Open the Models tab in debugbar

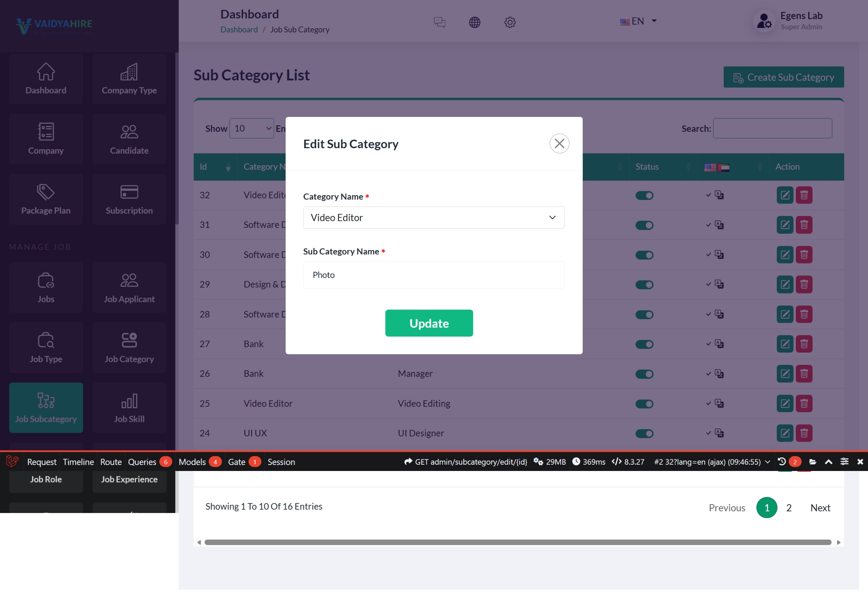pyautogui.click(x=192, y=462)
